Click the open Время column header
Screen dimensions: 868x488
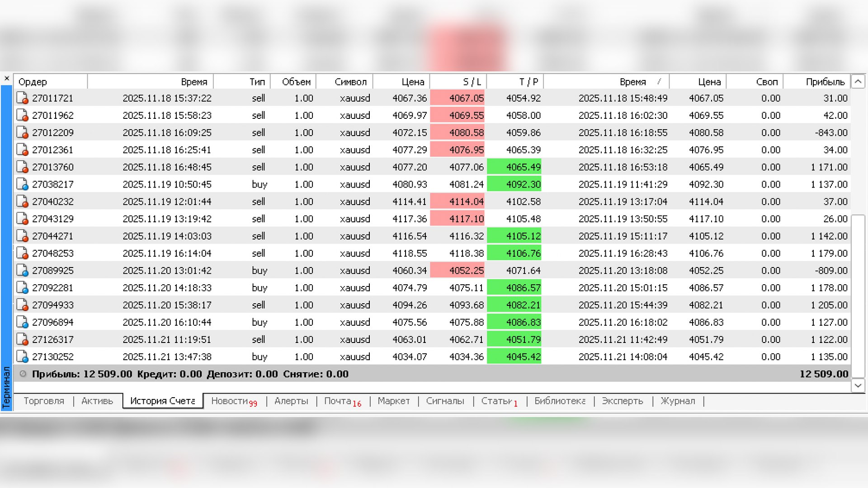(x=150, y=82)
